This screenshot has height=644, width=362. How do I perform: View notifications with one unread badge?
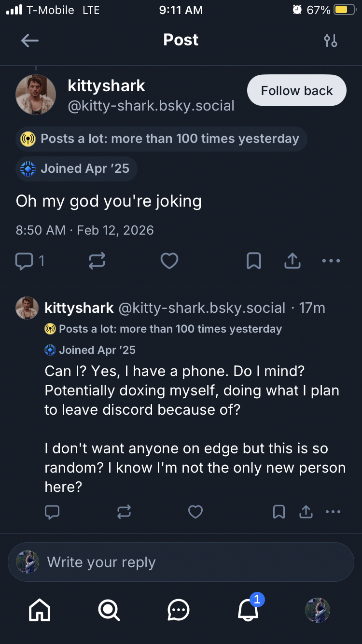[249, 610]
